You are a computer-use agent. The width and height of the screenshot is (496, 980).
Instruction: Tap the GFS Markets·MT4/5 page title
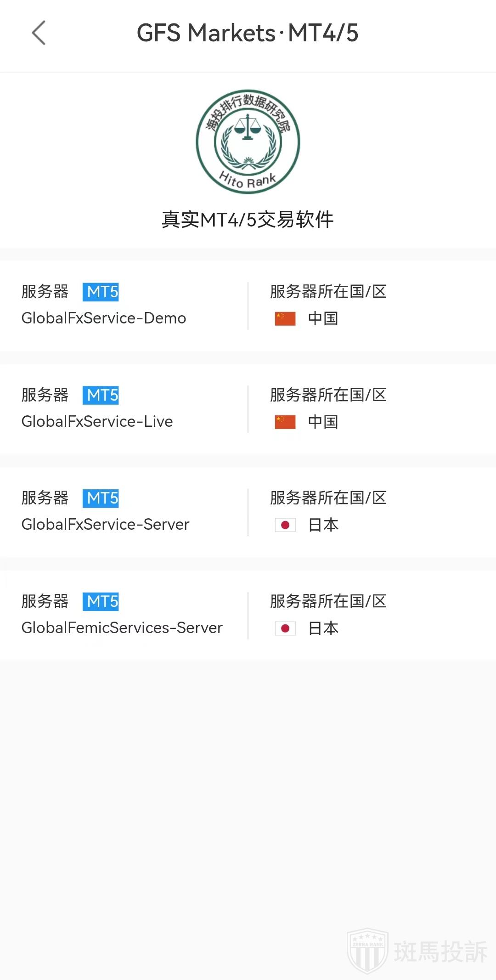pos(248,33)
